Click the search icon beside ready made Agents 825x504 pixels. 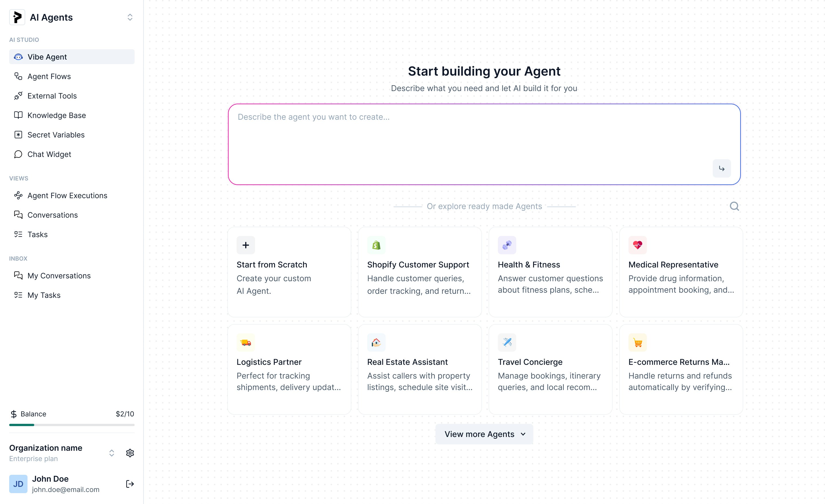pos(734,206)
